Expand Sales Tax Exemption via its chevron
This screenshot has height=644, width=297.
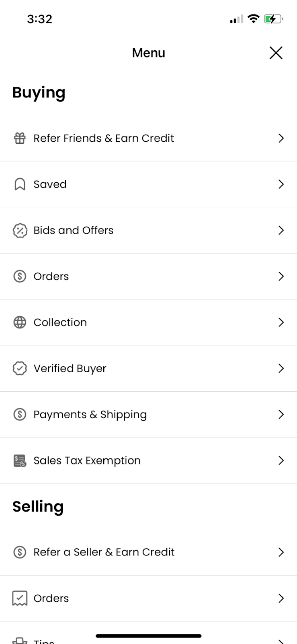tap(281, 460)
